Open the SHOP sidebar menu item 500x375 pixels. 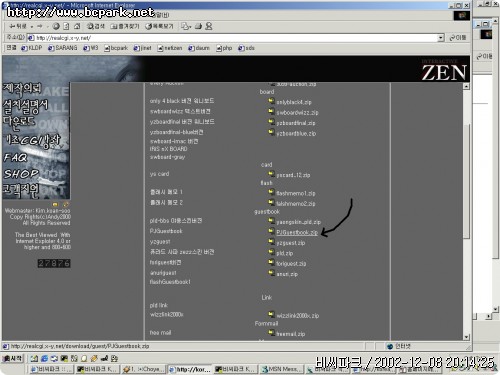pyautogui.click(x=21, y=174)
